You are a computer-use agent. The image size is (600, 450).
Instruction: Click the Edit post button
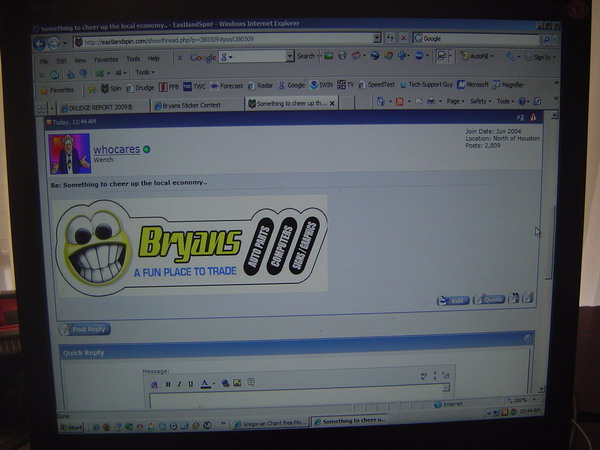coord(453,301)
